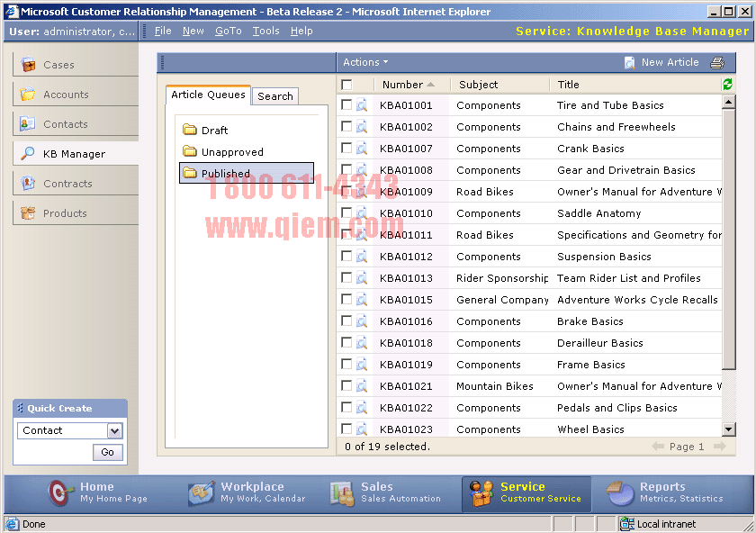Open the GoTo menu
The width and height of the screenshot is (756, 533).
point(228,31)
